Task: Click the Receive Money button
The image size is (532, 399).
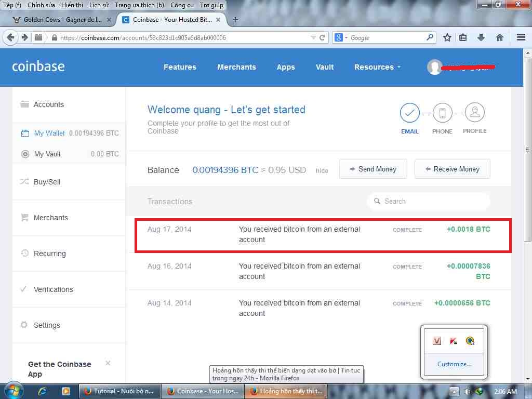Action: pyautogui.click(x=452, y=169)
